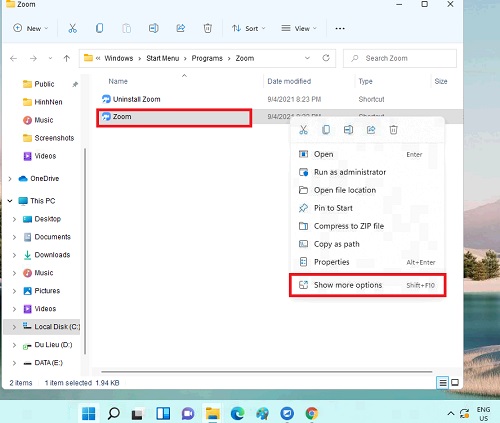The width and height of the screenshot is (500, 423).
Task: Click the Refresh button beside the address bar
Action: click(326, 58)
